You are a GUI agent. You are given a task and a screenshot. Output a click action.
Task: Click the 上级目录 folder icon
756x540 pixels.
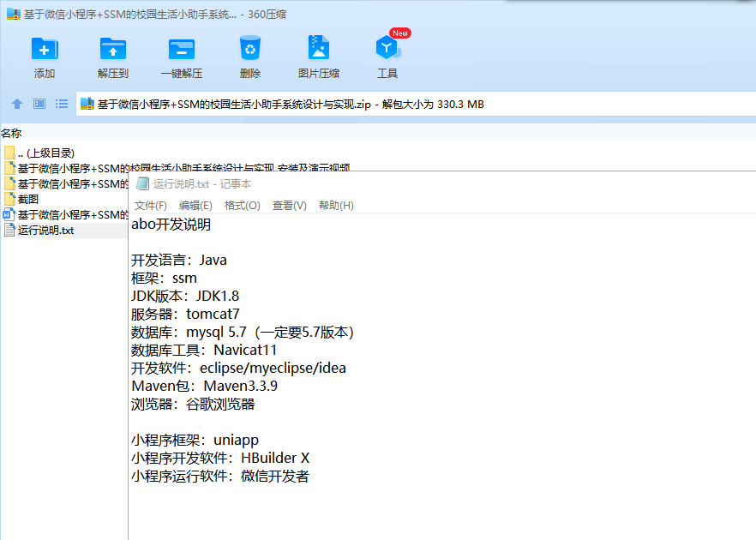[9, 153]
